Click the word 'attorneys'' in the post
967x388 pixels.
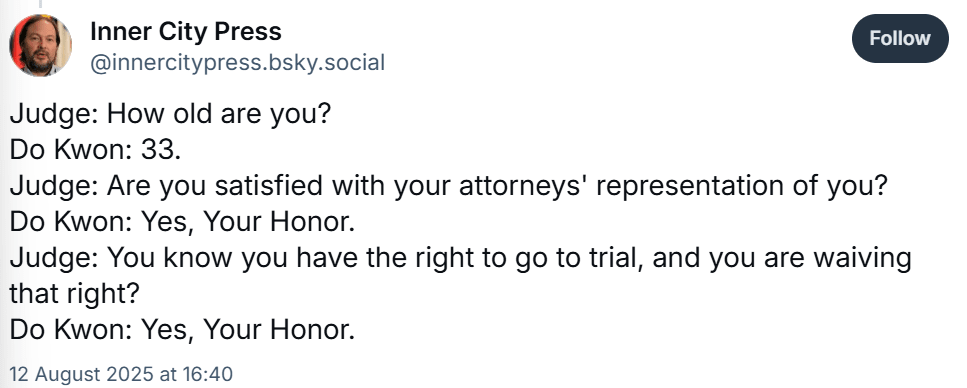[x=525, y=188]
